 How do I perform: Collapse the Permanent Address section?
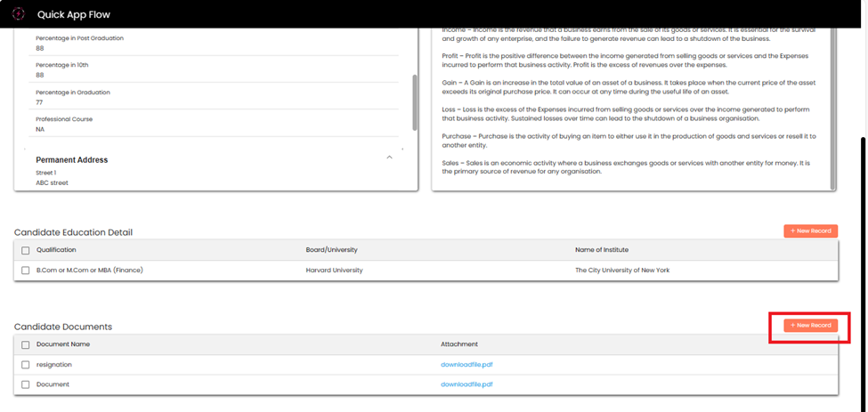pos(389,158)
